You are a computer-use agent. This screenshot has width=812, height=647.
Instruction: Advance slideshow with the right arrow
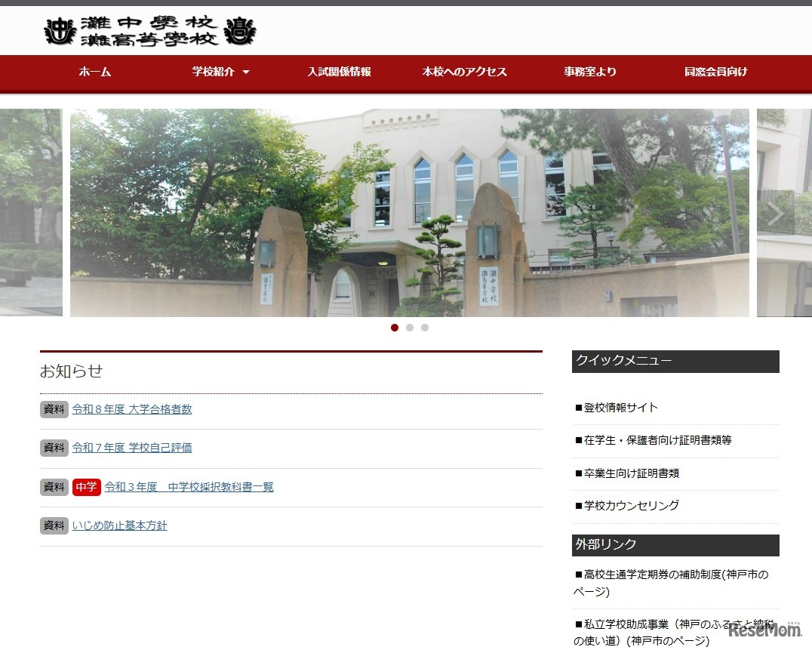click(x=775, y=213)
